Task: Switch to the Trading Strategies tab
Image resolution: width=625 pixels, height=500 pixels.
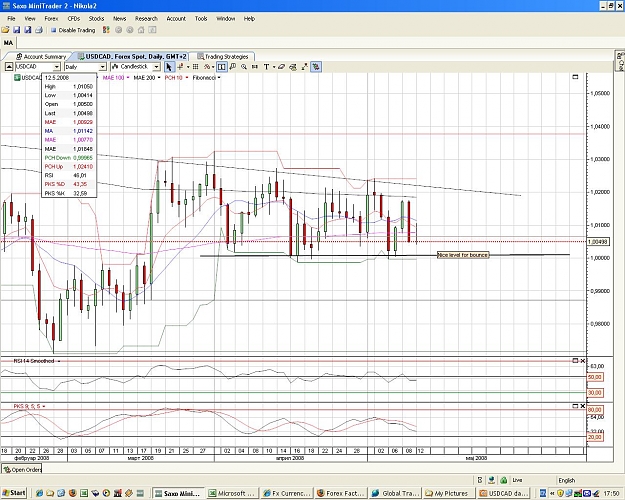Action: (x=223, y=57)
